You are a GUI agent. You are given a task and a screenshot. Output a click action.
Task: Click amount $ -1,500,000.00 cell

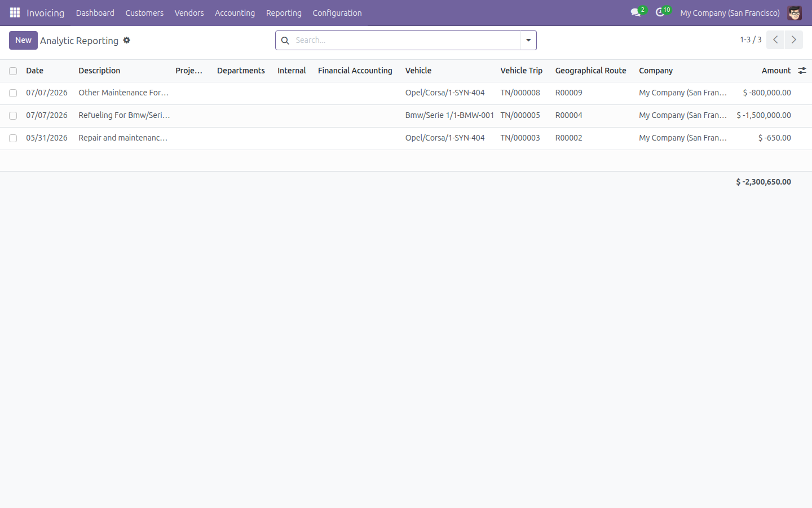pos(764,115)
